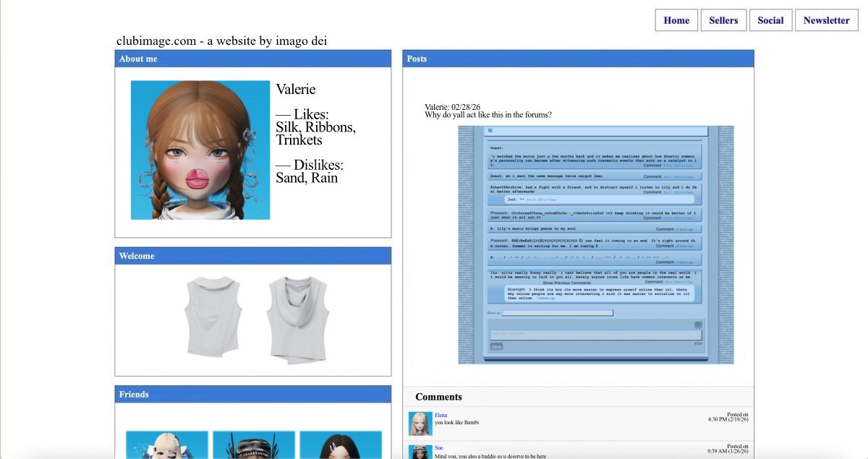Image resolution: width=868 pixels, height=459 pixels.
Task: Open the Social page
Action: (x=770, y=20)
